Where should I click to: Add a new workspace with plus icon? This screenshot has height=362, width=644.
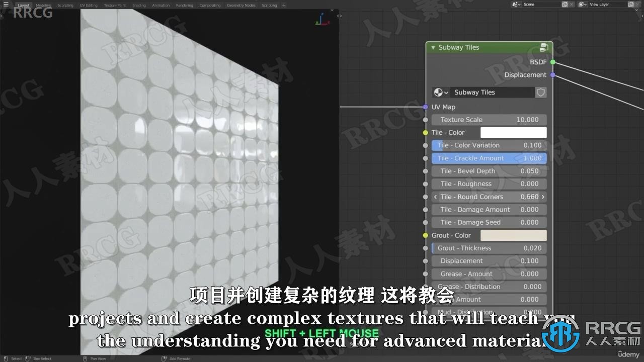(x=284, y=5)
